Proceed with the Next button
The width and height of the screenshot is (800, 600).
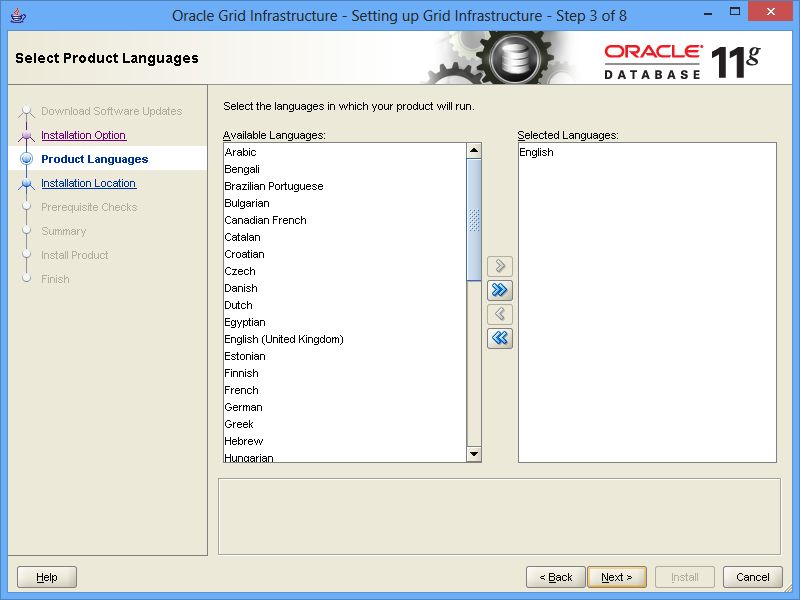click(x=617, y=577)
